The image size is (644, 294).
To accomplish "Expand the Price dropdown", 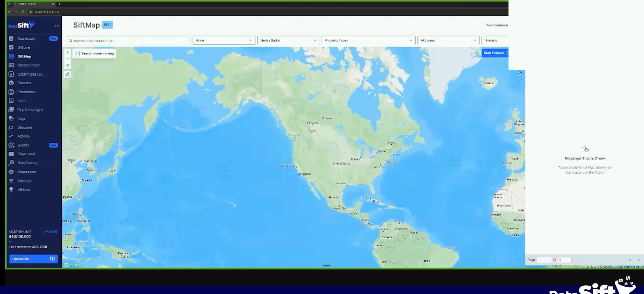I will [x=224, y=40].
